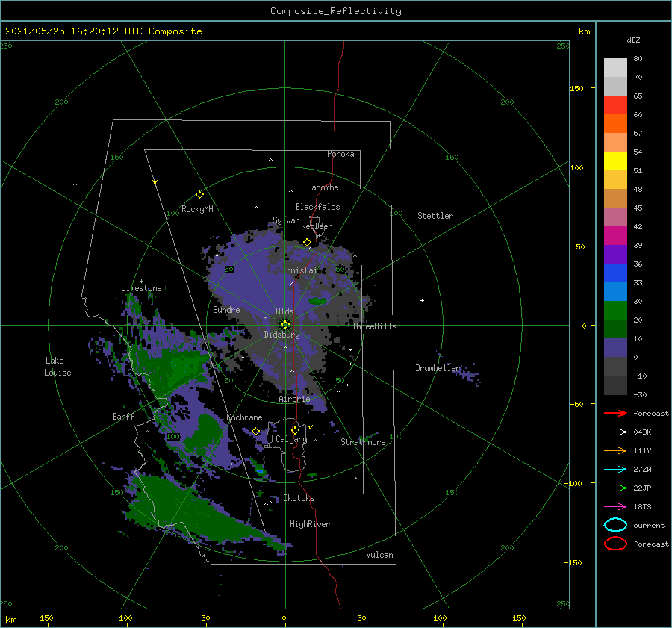This screenshot has width=672, height=628.
Task: Click the cyan current ellipse icon
Action: (x=615, y=525)
